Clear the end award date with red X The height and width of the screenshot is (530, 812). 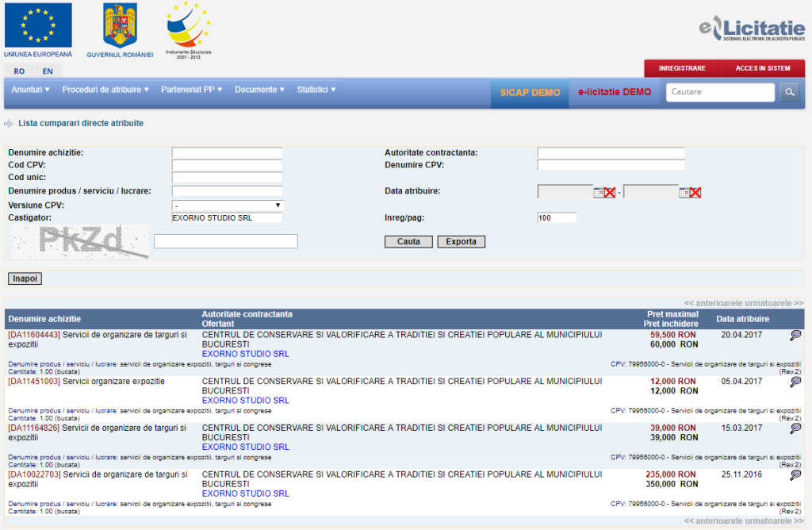[695, 192]
